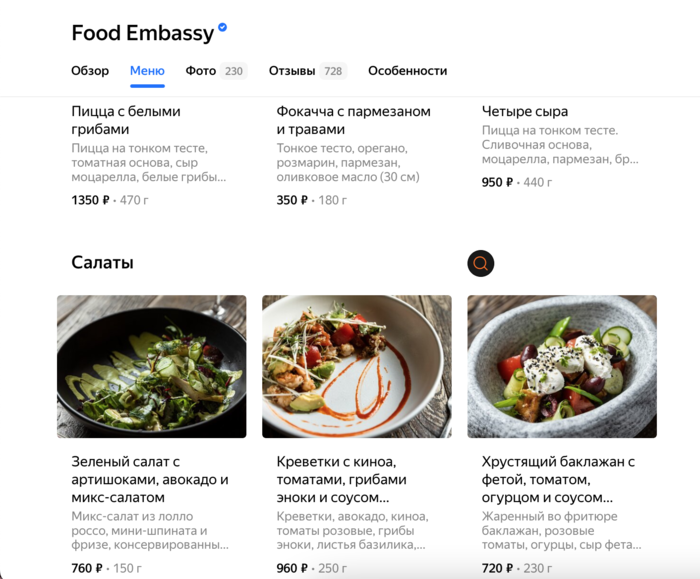Click the Пицца с белыми грибами title
This screenshot has height=579, width=700.
[x=126, y=120]
